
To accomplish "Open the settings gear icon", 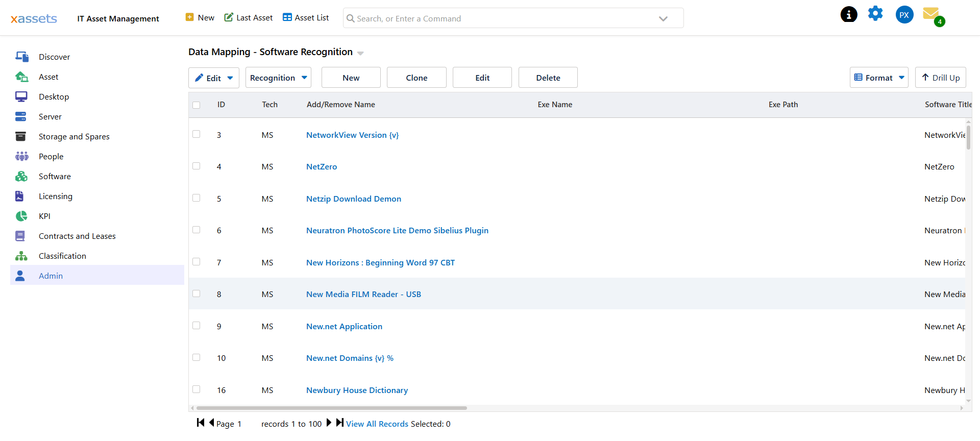I will click(x=875, y=13).
